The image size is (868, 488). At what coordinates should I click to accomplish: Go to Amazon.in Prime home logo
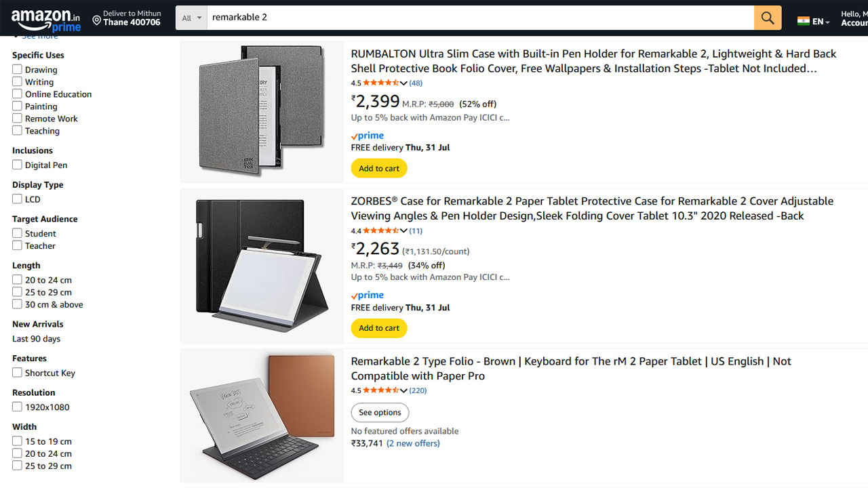tap(46, 20)
